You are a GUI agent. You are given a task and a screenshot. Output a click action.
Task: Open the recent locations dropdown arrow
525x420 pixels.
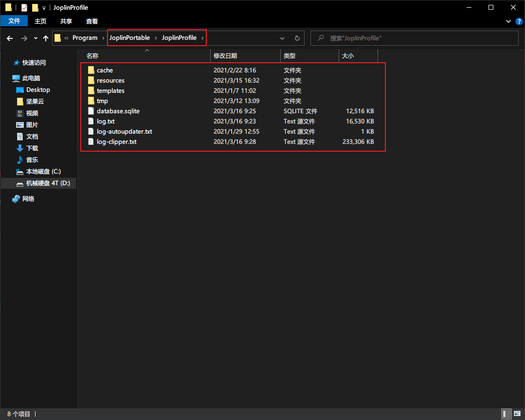36,38
